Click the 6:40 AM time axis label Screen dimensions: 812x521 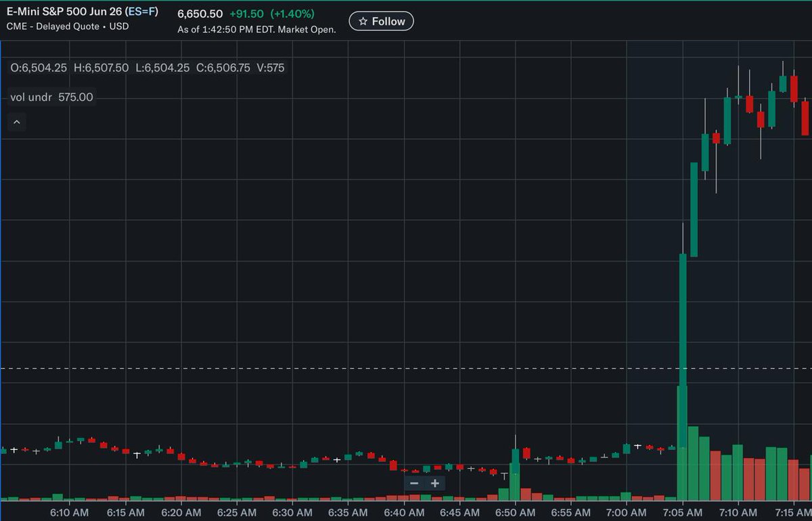pyautogui.click(x=404, y=513)
